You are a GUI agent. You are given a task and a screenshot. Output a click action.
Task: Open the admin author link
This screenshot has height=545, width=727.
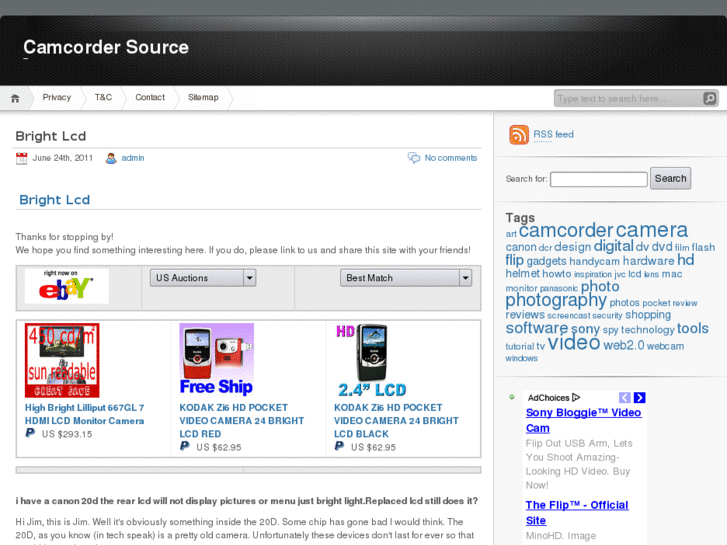pyautogui.click(x=133, y=158)
